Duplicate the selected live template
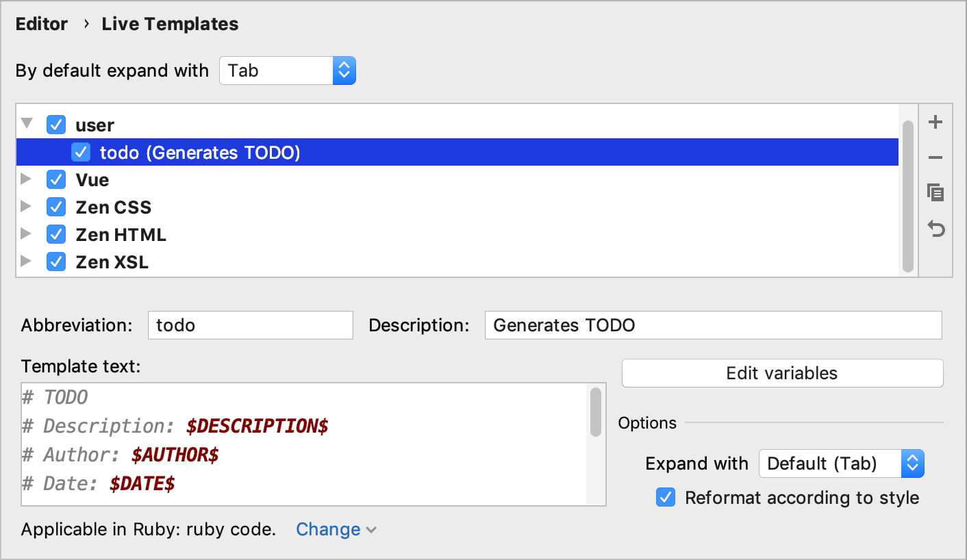This screenshot has width=967, height=560. [x=935, y=192]
